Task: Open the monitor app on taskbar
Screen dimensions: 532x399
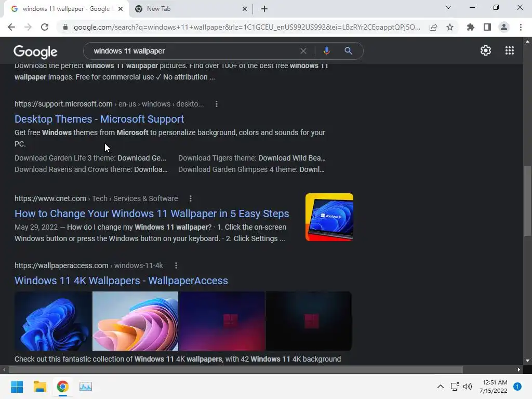Action: (86, 387)
